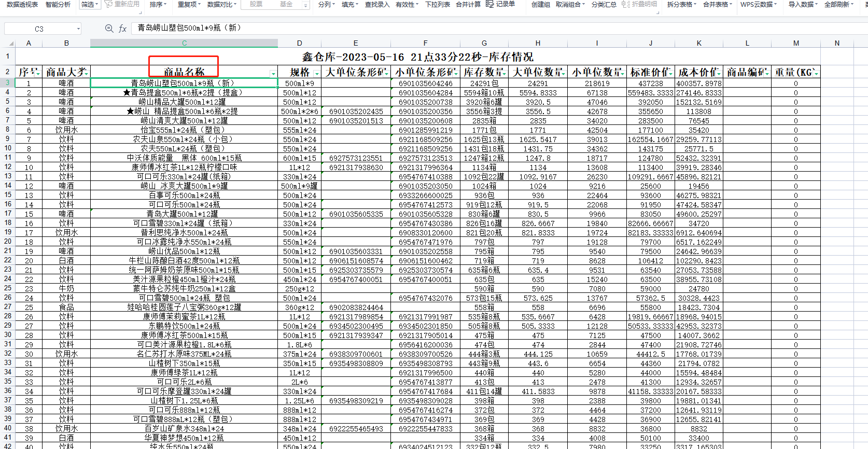This screenshot has width=868, height=449.
Task: Open the filter arrow on 重量(KG) header
Action: pos(816,73)
